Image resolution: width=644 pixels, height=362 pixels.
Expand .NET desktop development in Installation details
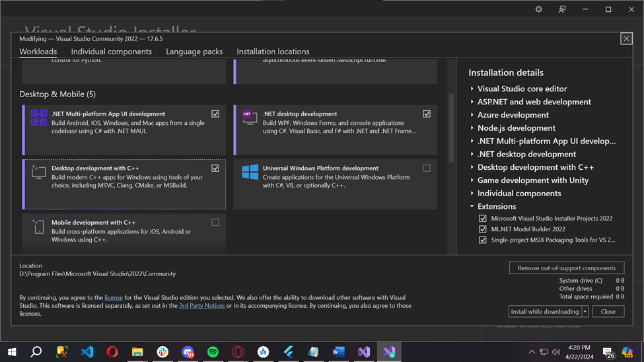[472, 154]
